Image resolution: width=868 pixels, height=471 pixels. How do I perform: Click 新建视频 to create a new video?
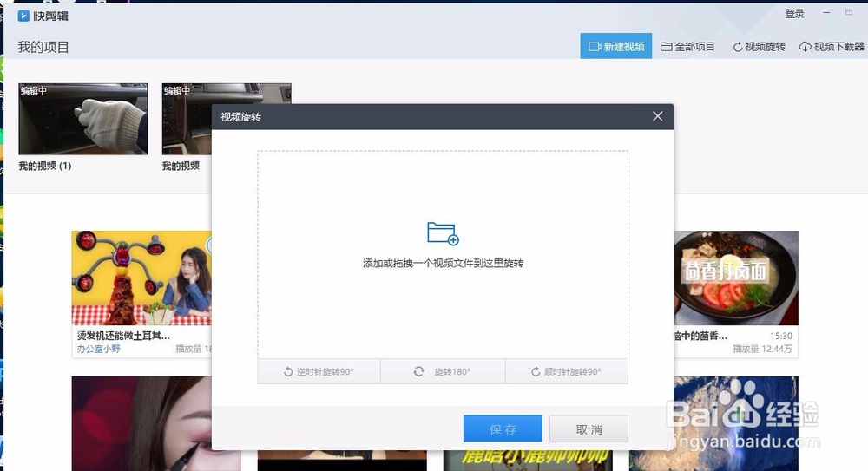[615, 47]
